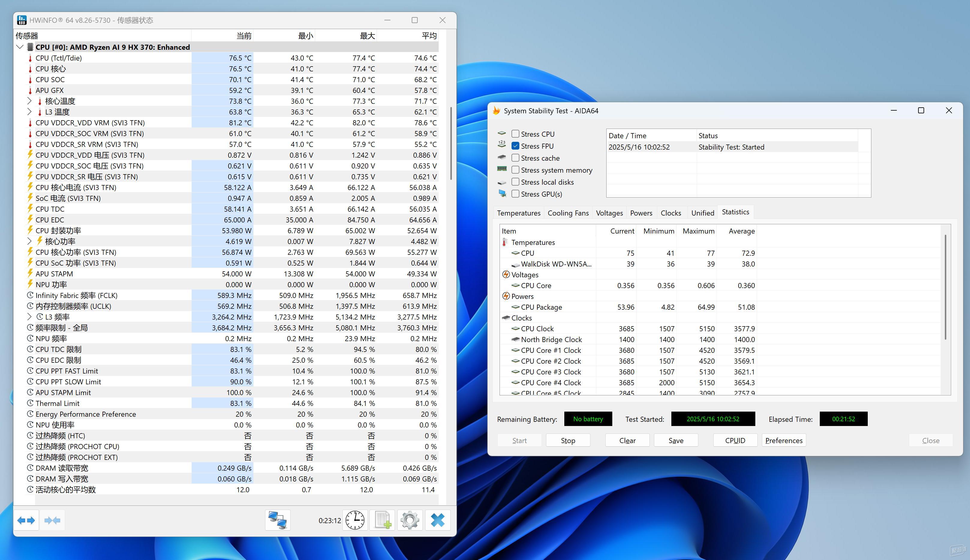Open HWiNFO sensor settings gear icon
The height and width of the screenshot is (560, 970).
click(x=410, y=520)
